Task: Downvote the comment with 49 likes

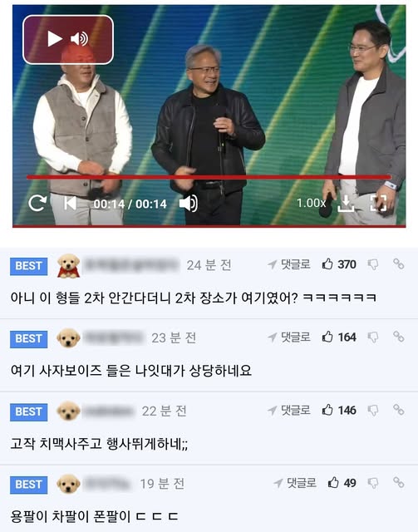Action: point(373,483)
